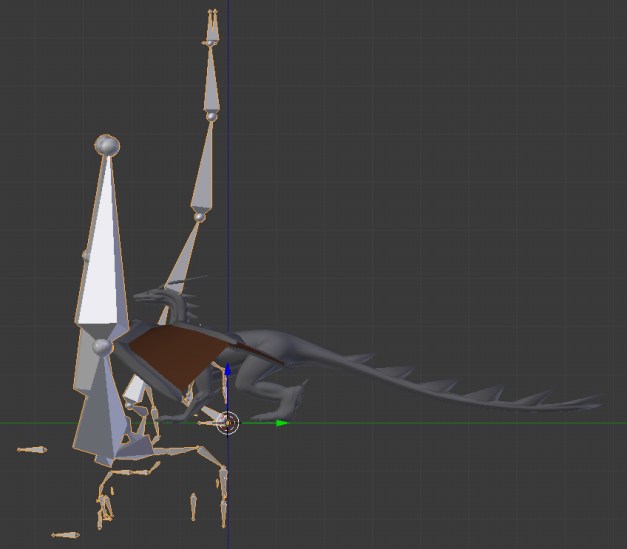Select the sphere joint atop the largest bone
The width and height of the screenshot is (627, 549).
point(106,146)
